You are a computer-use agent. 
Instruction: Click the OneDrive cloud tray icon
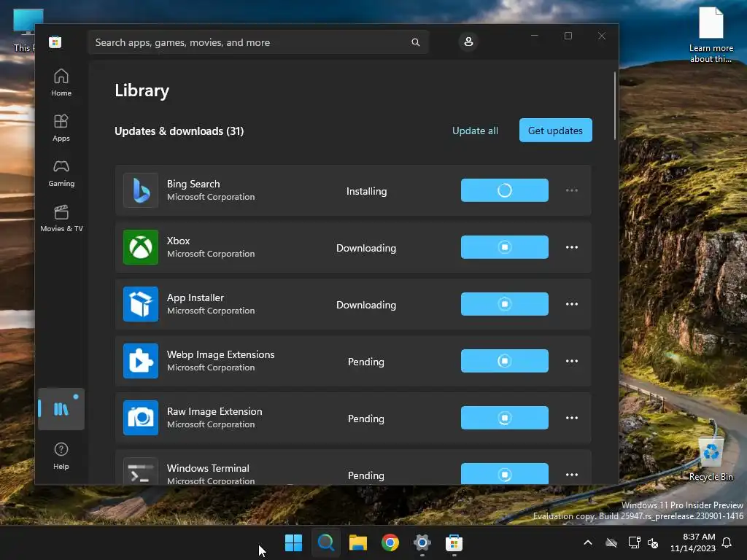[x=611, y=542]
